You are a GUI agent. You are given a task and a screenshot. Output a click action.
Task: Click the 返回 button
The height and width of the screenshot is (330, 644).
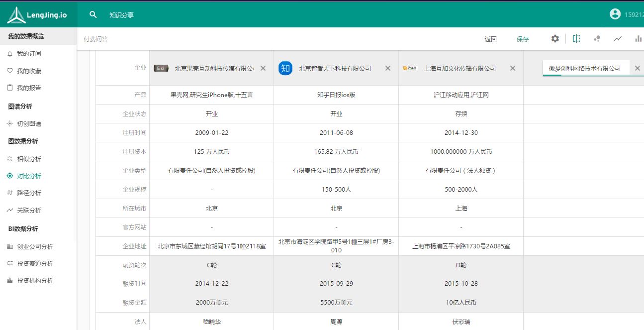pos(490,39)
